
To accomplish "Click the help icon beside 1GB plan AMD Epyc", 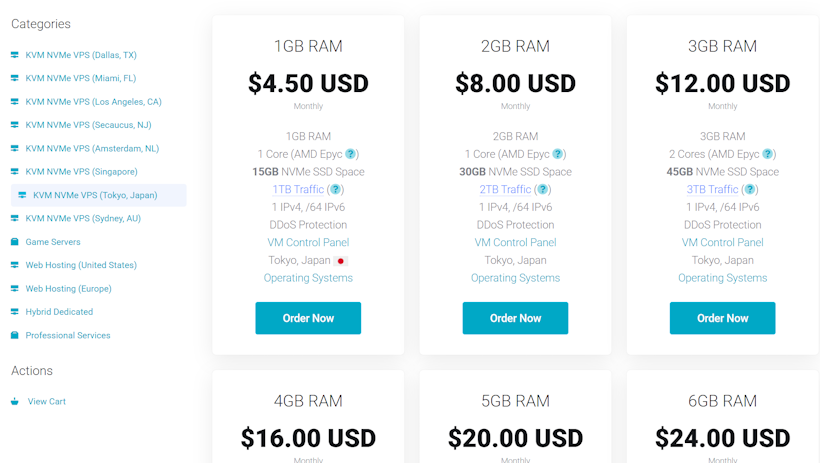I will (x=351, y=154).
